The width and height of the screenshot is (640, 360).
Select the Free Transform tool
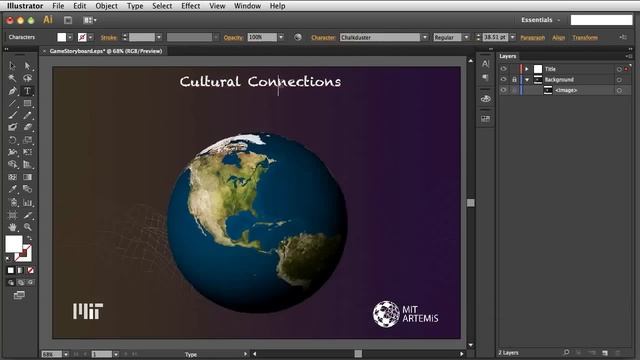click(27, 152)
